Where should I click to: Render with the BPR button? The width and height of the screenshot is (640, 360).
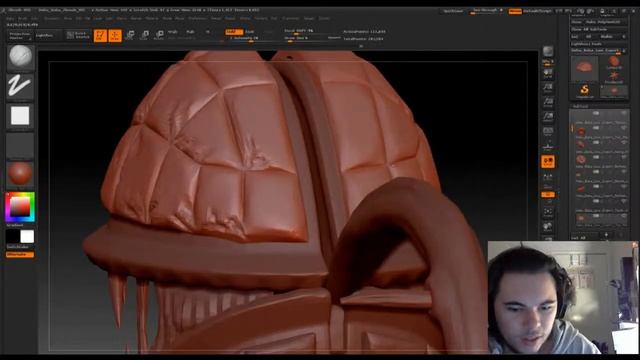[x=548, y=51]
